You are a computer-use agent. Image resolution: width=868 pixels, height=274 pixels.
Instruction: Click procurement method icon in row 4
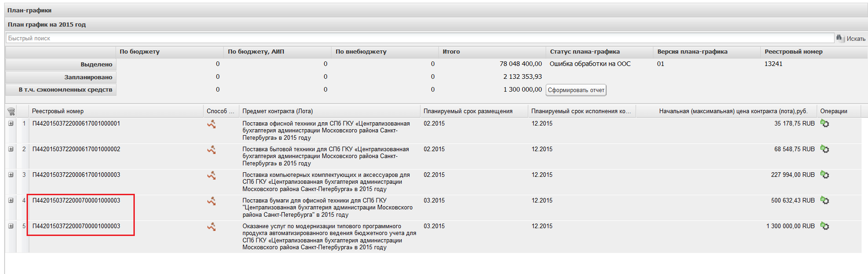211,201
